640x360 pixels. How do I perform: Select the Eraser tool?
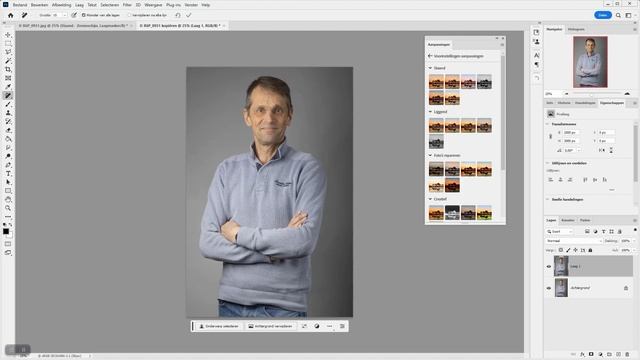[8, 130]
